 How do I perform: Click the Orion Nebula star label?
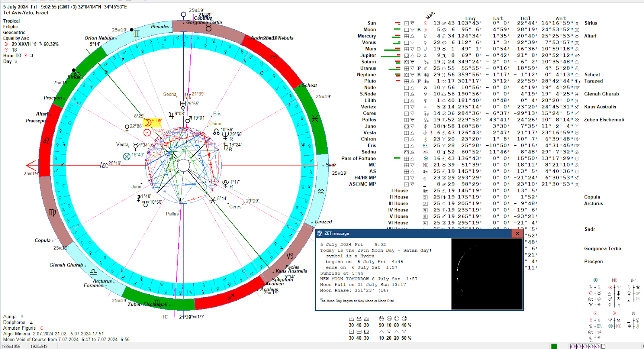click(x=99, y=38)
